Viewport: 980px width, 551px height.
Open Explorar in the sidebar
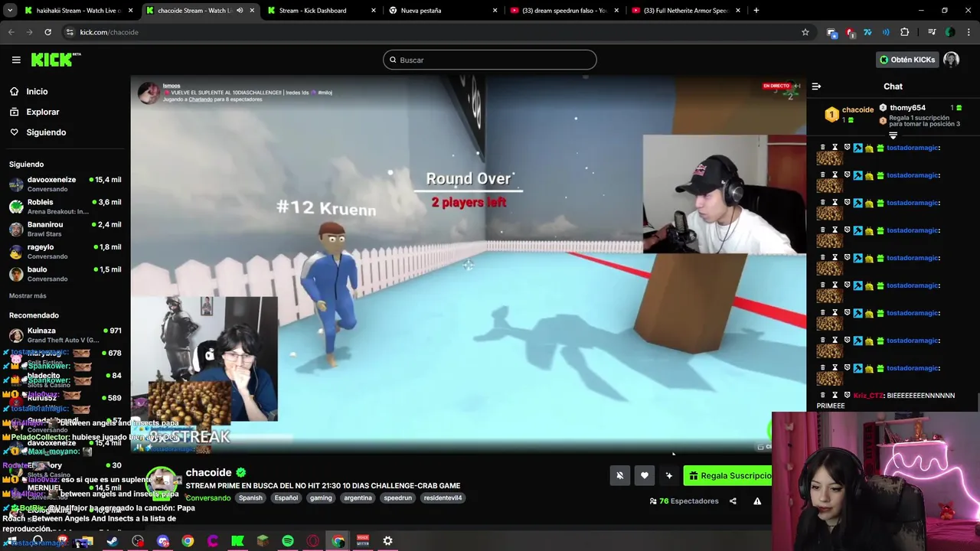42,112
